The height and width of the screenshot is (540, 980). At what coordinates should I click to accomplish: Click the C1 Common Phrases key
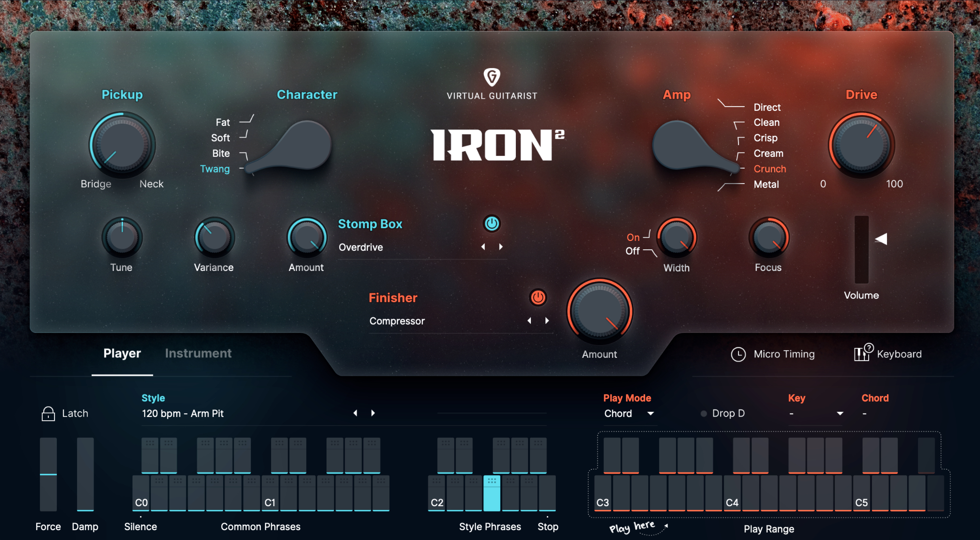point(270,494)
